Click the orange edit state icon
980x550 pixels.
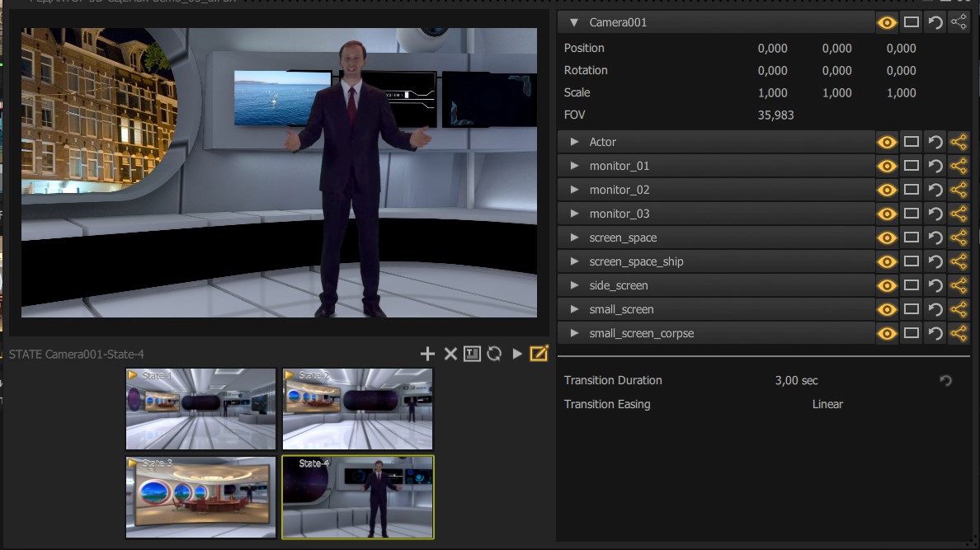coord(539,354)
